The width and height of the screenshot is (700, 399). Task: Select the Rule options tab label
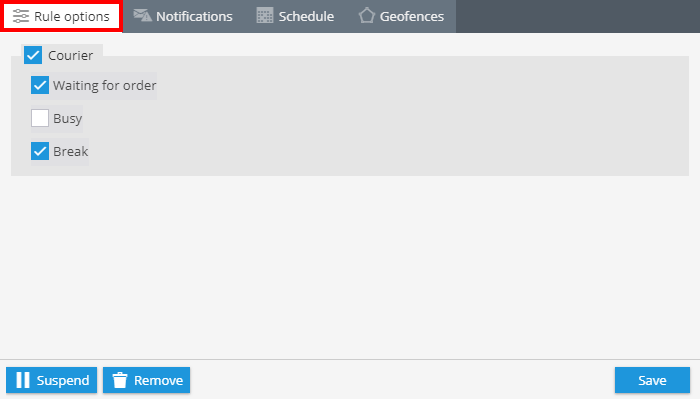pos(72,17)
